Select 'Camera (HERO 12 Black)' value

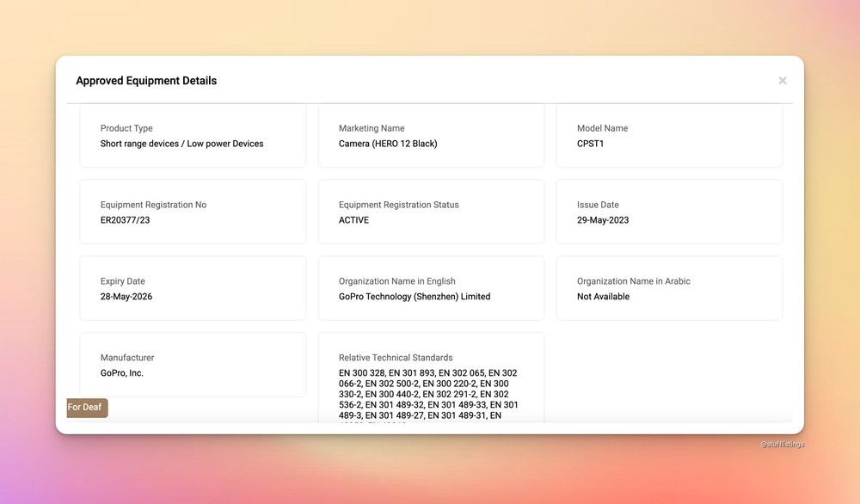[x=388, y=144]
